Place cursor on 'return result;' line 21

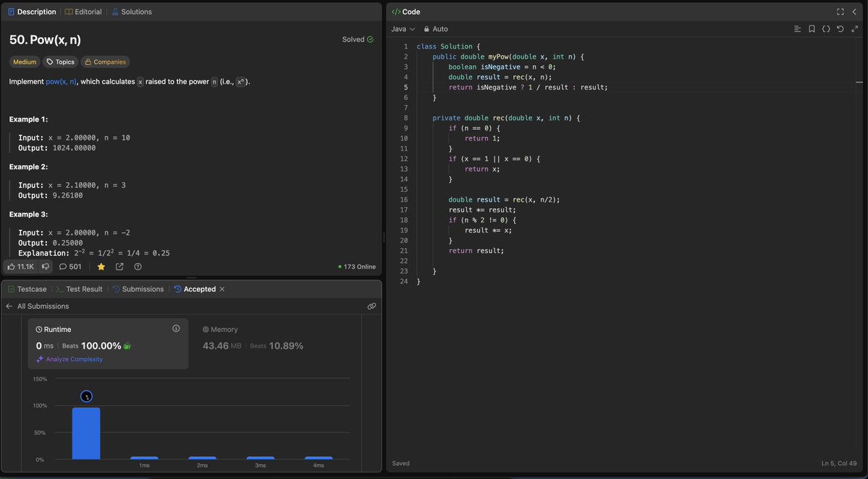point(476,251)
